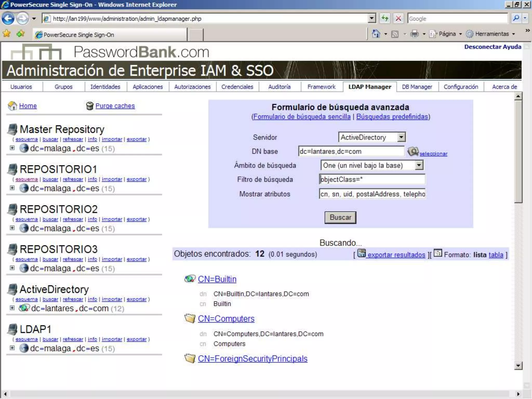Open the Credenciales tab
This screenshot has height=399, width=532.
pyautogui.click(x=237, y=87)
